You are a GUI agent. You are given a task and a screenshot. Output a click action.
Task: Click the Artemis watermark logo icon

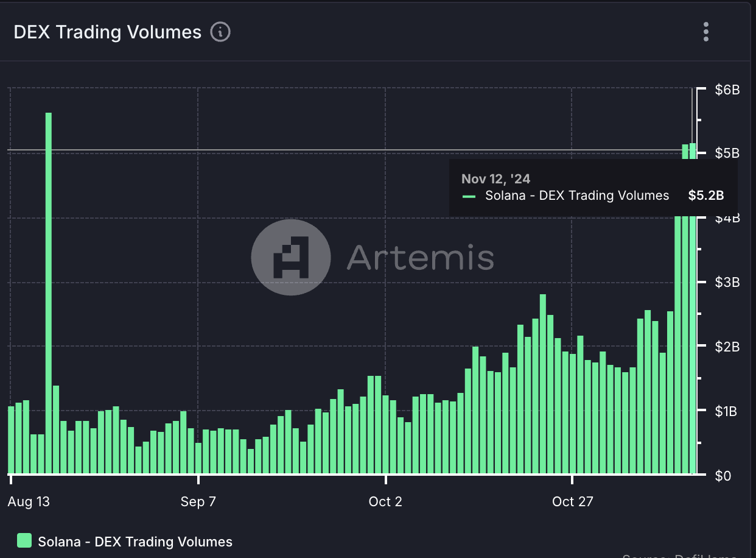pos(290,258)
